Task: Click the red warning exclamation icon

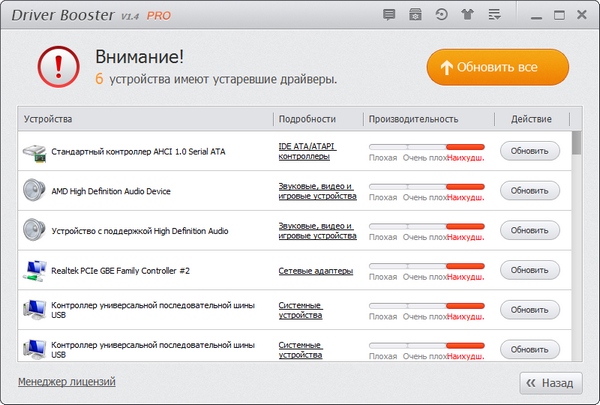Action: (57, 67)
